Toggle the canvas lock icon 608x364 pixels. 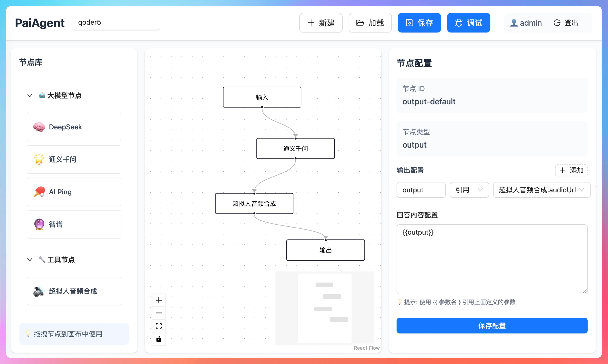pos(159,339)
